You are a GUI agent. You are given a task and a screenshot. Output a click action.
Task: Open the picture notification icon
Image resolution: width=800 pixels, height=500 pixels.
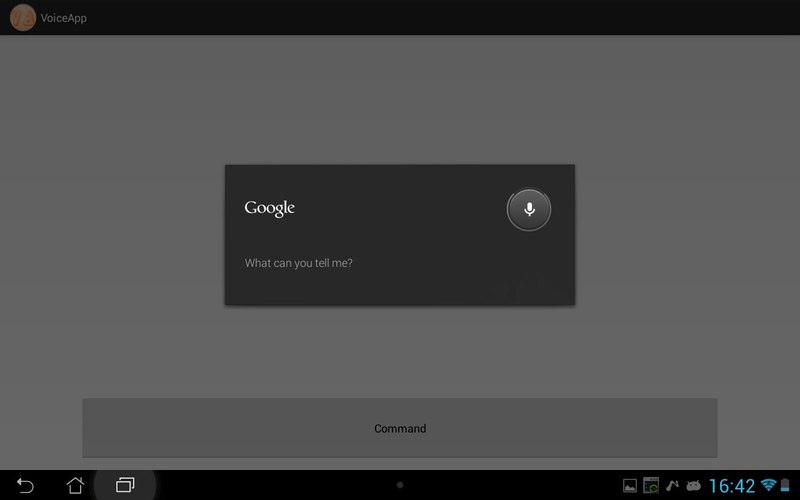(x=630, y=486)
